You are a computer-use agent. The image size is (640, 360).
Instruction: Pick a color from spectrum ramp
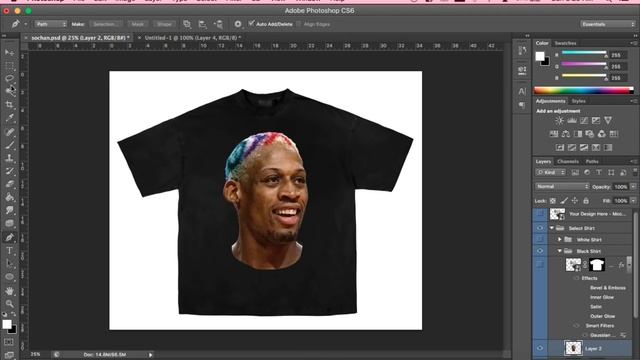[584, 91]
